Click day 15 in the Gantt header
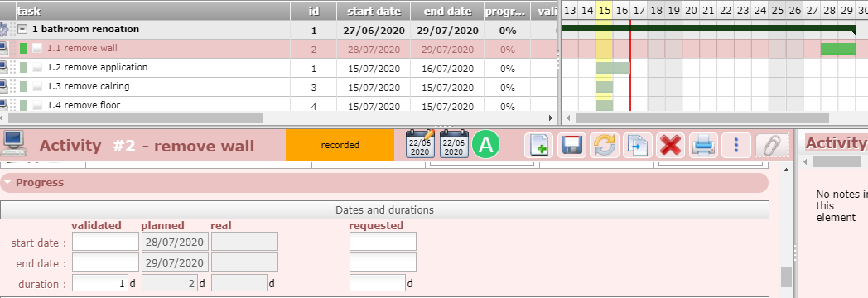The width and height of the screenshot is (868, 298). pos(605,10)
